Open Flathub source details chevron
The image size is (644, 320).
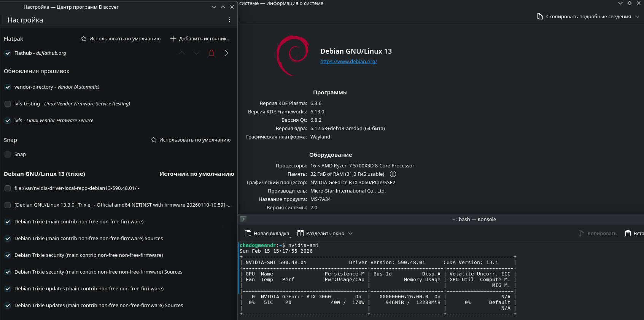pyautogui.click(x=226, y=53)
